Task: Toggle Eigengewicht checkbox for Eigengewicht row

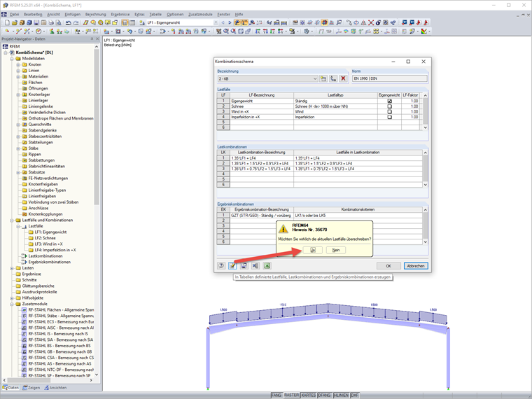Action: point(389,101)
